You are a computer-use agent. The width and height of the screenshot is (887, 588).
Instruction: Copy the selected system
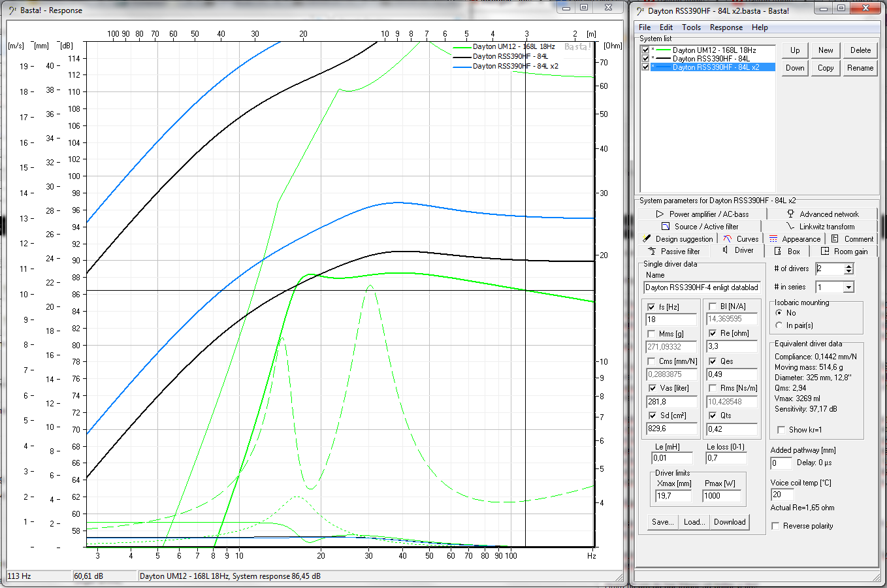click(826, 68)
